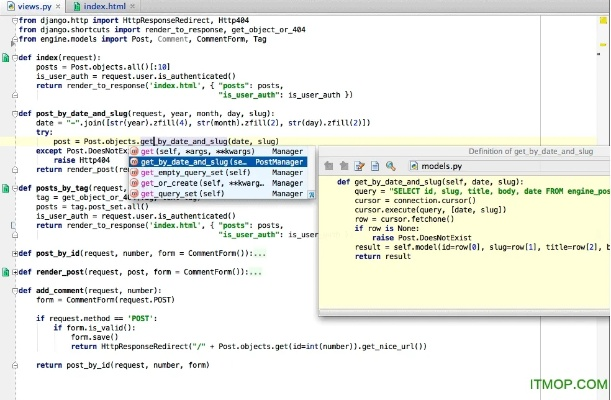This screenshot has width=611, height=400.
Task: Click method icon next to get_empty_query_set
Action: [135, 173]
